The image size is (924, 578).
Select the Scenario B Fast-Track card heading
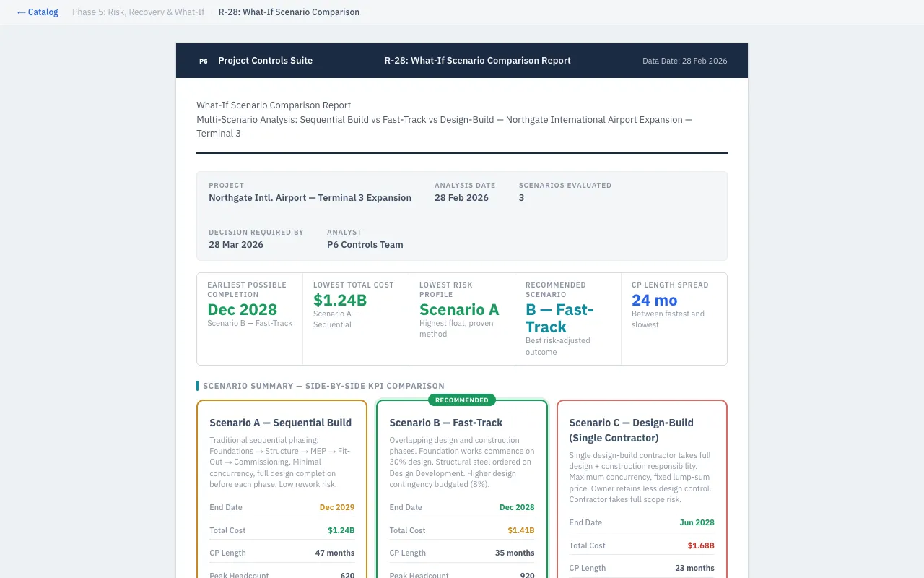click(446, 423)
